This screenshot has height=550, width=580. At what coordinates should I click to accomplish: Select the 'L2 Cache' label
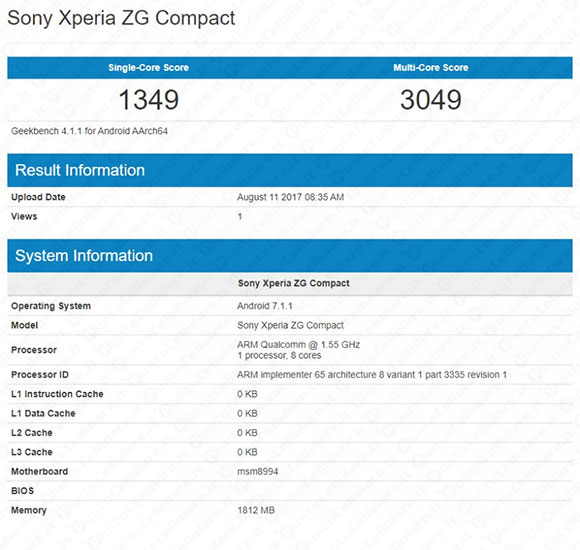pos(32,433)
